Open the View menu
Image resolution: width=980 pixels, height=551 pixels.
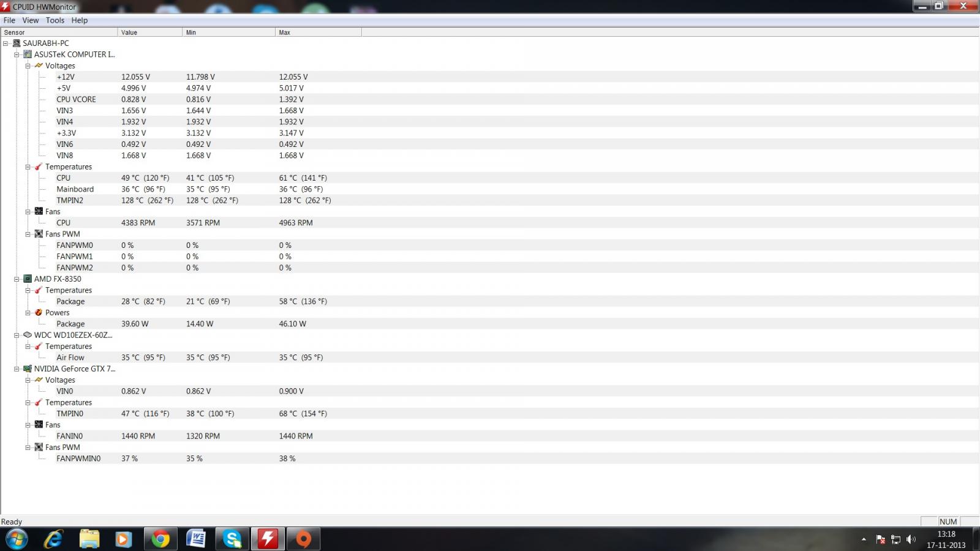(x=30, y=20)
